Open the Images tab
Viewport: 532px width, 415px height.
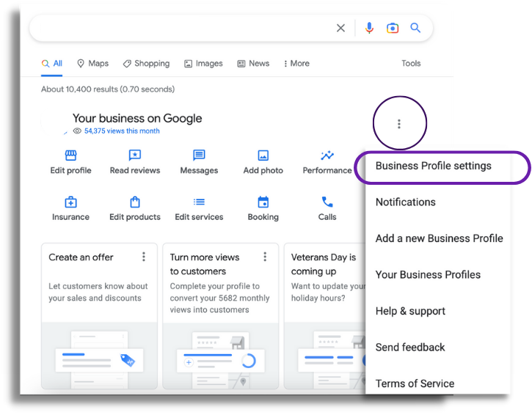(203, 63)
